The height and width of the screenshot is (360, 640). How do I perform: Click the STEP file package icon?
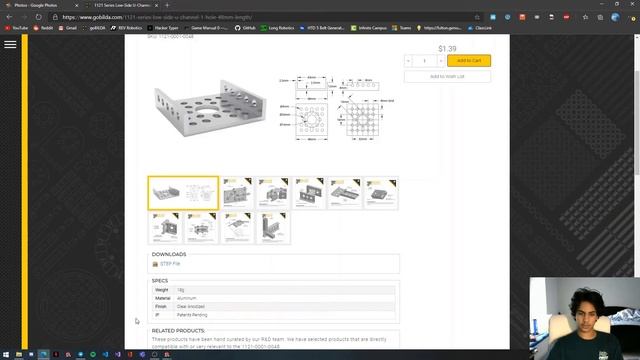click(155, 264)
